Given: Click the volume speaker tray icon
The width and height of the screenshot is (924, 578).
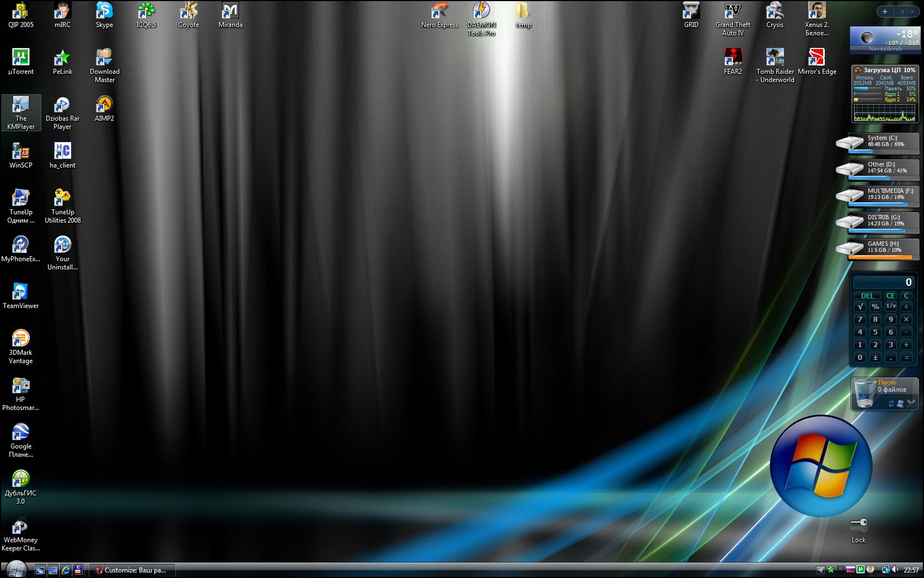Looking at the screenshot, I should click(895, 570).
